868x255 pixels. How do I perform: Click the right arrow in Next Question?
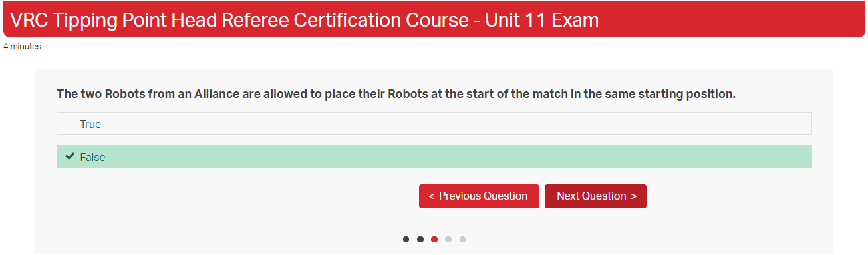634,196
